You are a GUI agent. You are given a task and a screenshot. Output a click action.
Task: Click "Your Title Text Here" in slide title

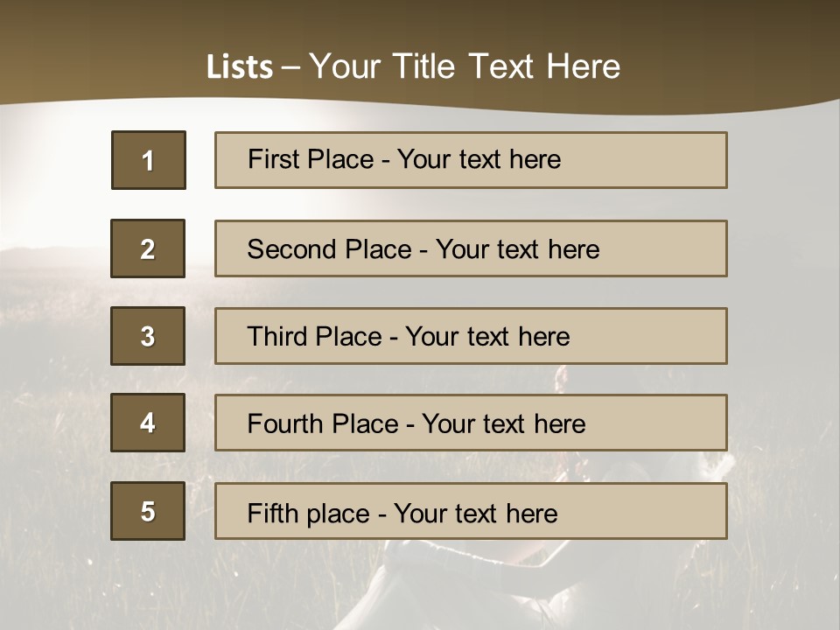pyautogui.click(x=465, y=67)
